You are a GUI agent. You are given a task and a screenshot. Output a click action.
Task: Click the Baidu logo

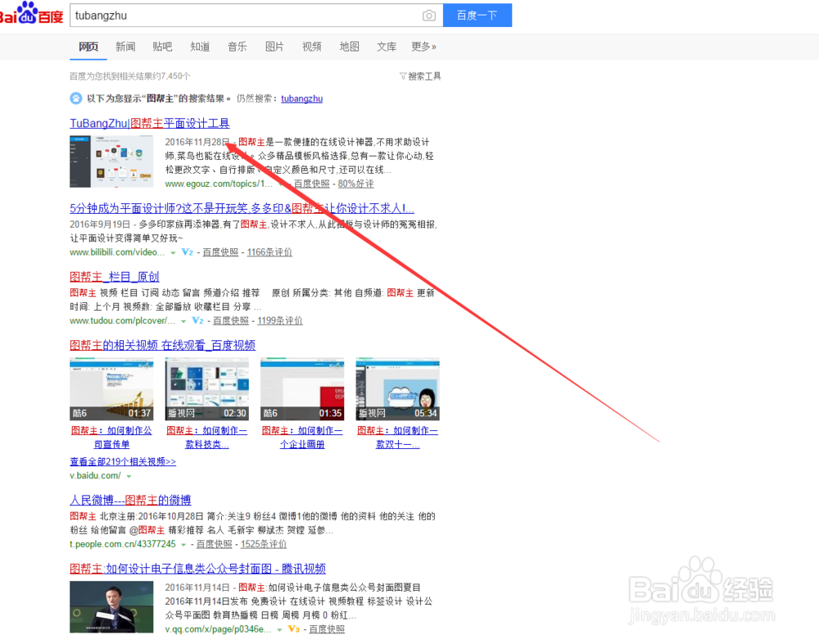pyautogui.click(x=31, y=13)
